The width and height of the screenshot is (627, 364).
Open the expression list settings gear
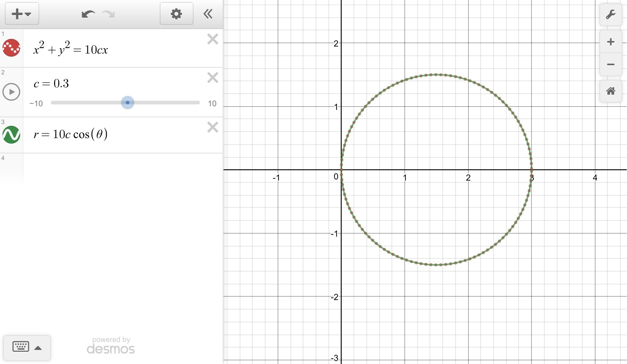(x=176, y=14)
